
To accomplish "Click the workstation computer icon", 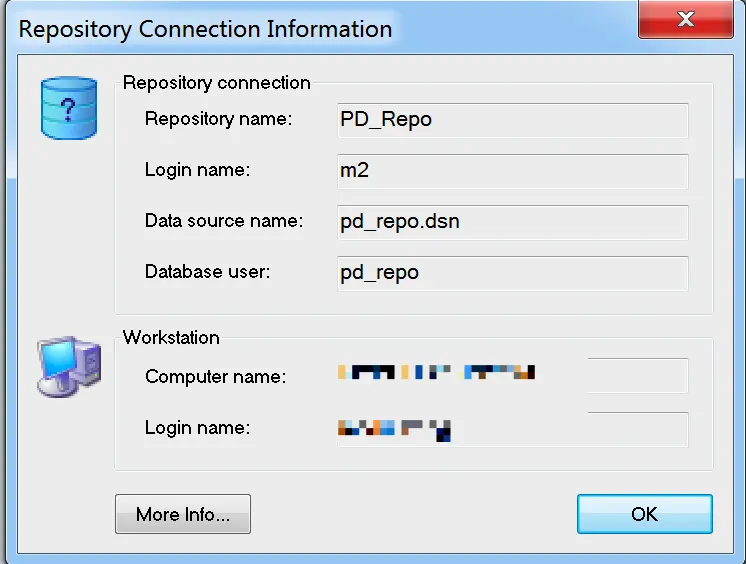I will [69, 366].
